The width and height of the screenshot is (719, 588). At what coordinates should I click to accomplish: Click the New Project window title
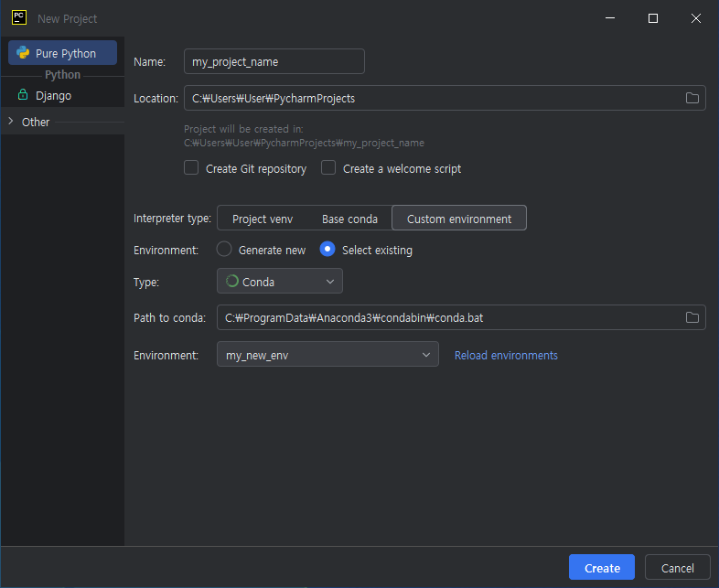[x=68, y=19]
